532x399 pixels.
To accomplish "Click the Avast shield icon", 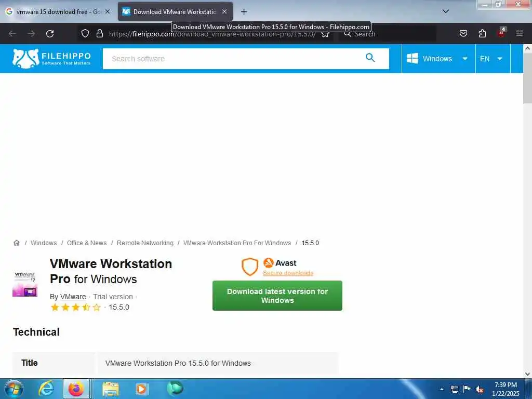I will 250,267.
